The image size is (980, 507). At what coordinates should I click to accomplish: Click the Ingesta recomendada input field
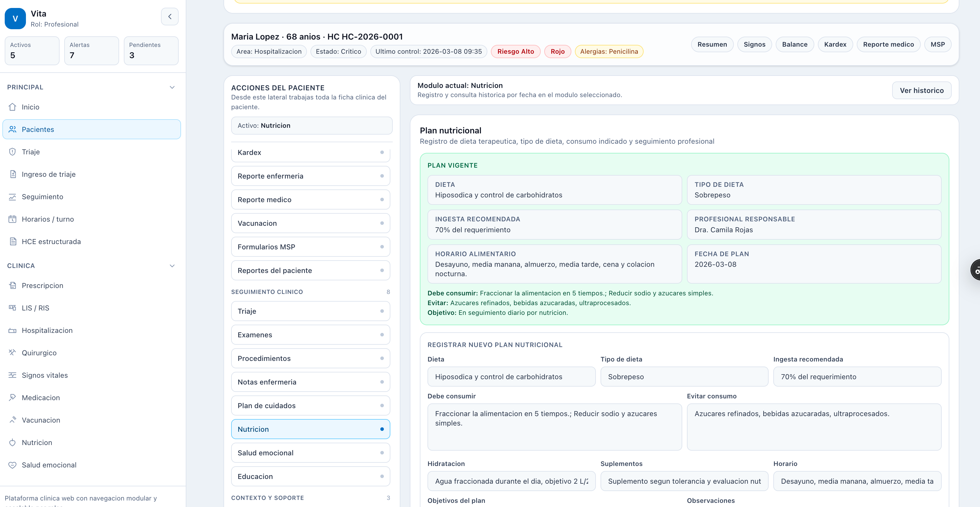(x=857, y=377)
